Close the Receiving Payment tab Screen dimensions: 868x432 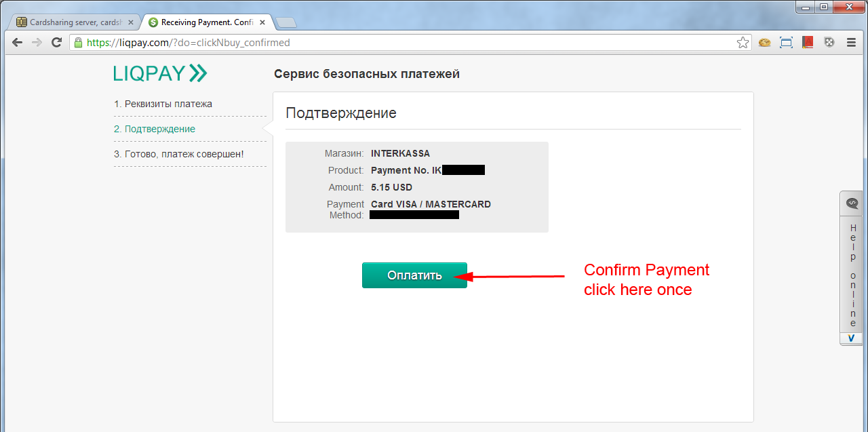pos(262,22)
